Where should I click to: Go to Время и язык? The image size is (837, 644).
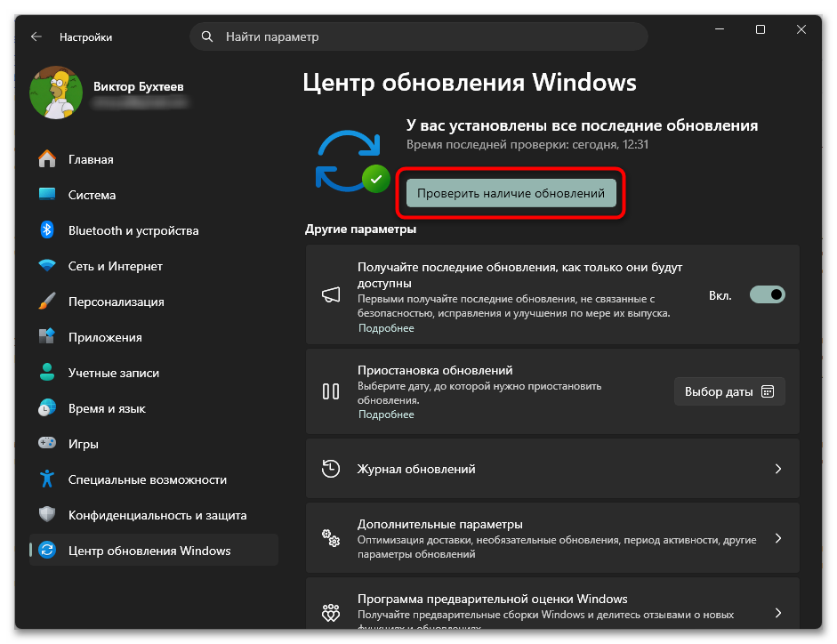point(154,408)
